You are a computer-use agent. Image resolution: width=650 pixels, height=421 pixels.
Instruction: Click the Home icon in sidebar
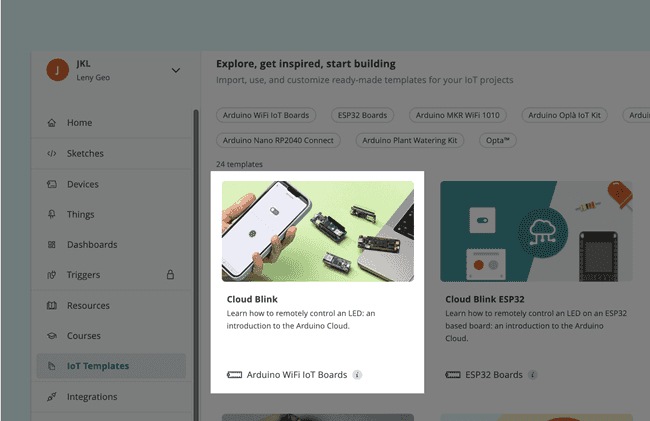pos(51,123)
